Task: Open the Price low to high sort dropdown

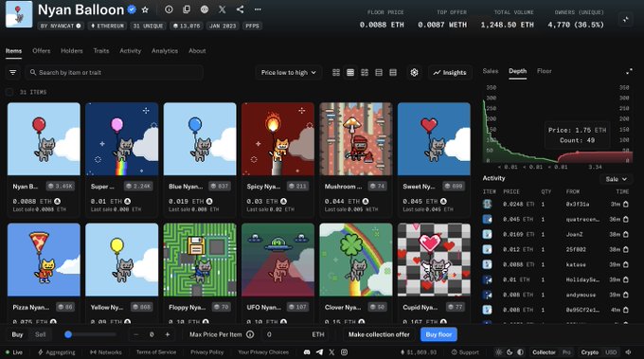Action: coord(288,72)
